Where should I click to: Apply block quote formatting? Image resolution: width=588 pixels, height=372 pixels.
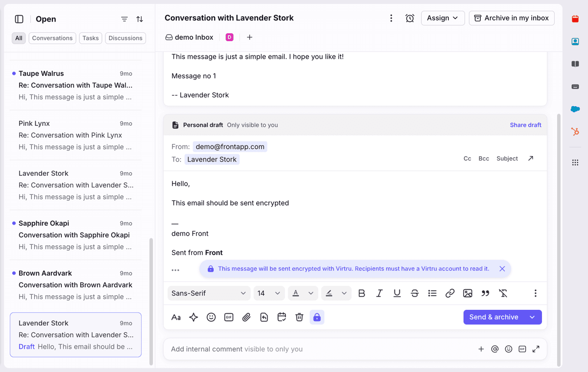pos(485,293)
